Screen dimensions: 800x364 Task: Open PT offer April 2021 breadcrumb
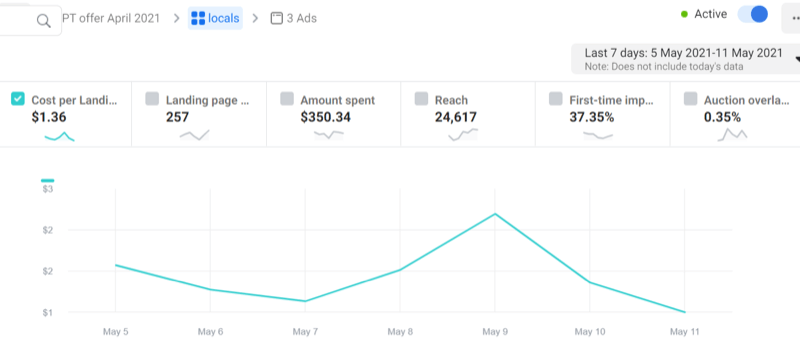[111, 18]
